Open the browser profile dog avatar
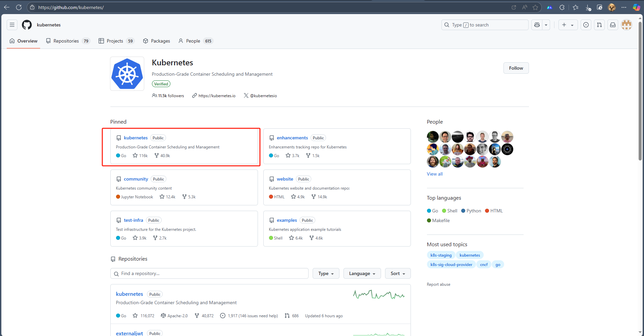 click(x=612, y=7)
